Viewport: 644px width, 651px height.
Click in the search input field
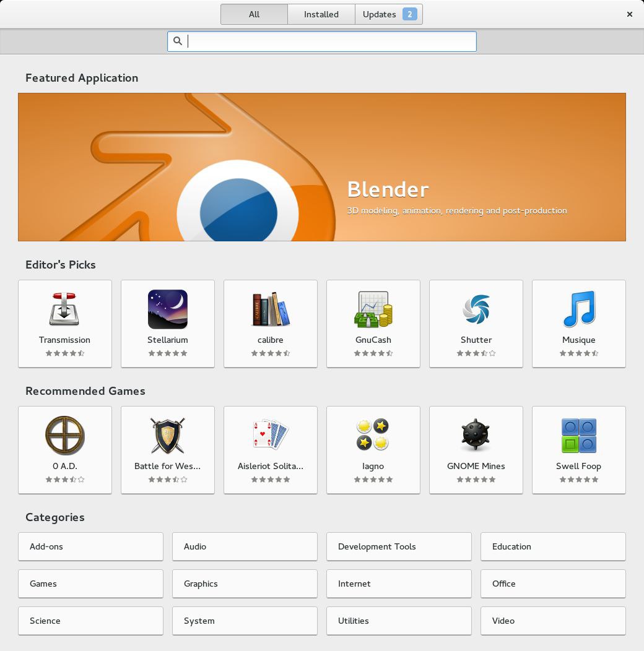point(322,41)
